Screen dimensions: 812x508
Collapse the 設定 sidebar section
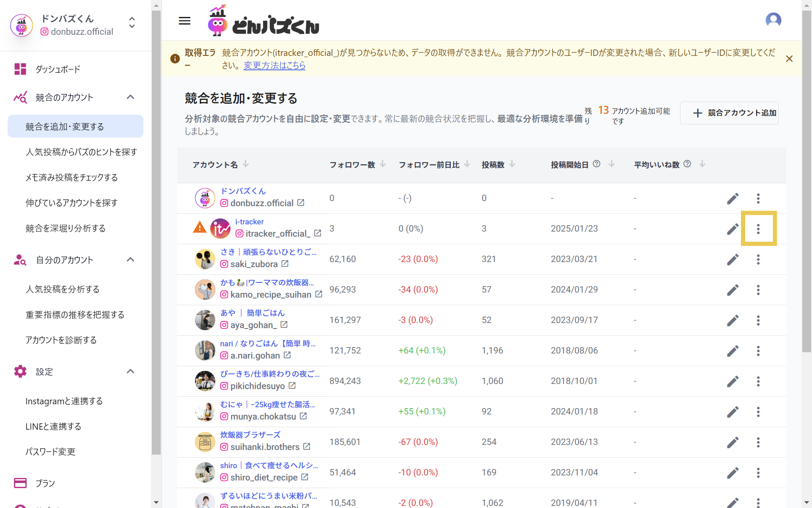pyautogui.click(x=130, y=371)
